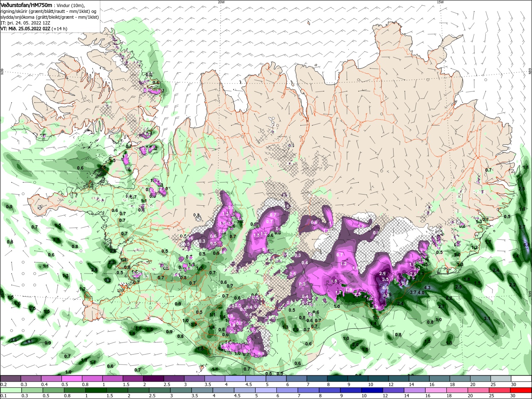Click the '6.8' precipitation value near the east edge

[x=527, y=245]
